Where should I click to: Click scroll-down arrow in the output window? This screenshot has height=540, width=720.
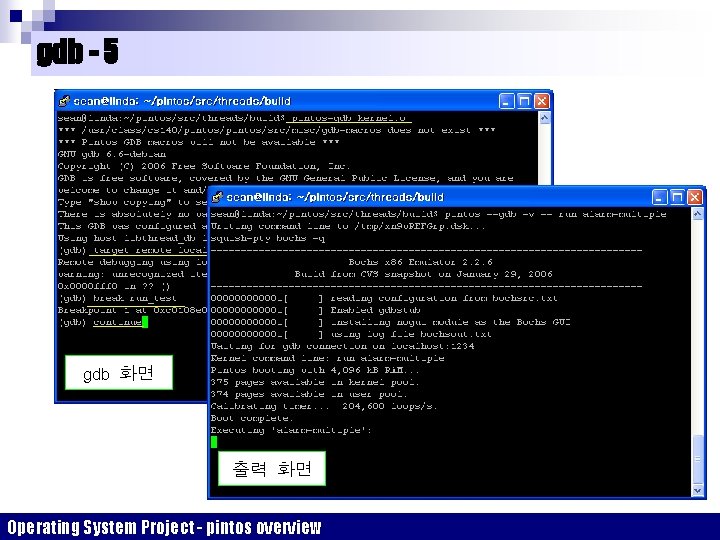(x=698, y=490)
